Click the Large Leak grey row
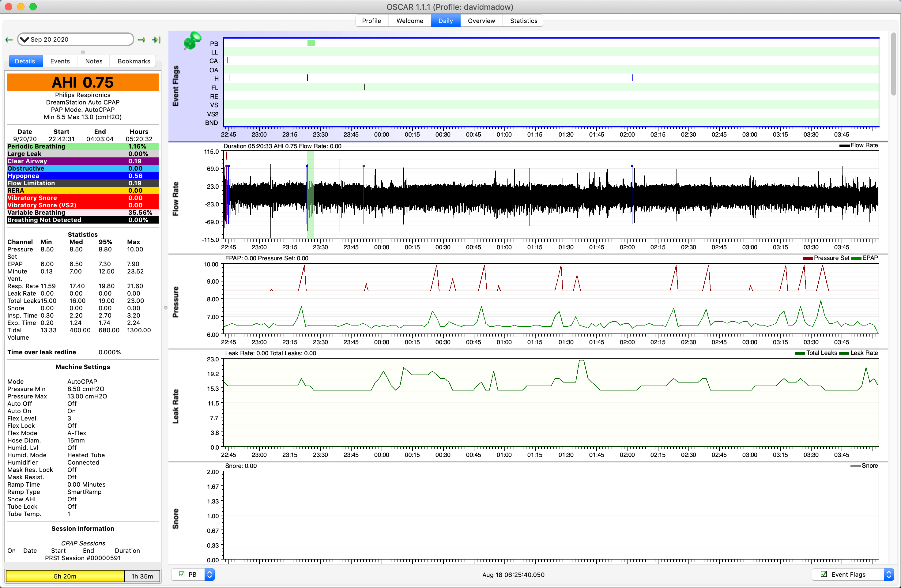Image resolution: width=901 pixels, height=588 pixels. click(83, 154)
